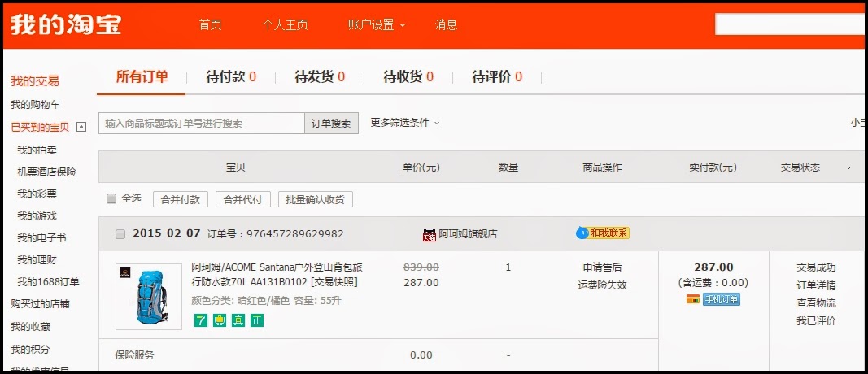Open 已买到的宝贝 in the sidebar
This screenshot has width=868, height=374.
tap(40, 128)
